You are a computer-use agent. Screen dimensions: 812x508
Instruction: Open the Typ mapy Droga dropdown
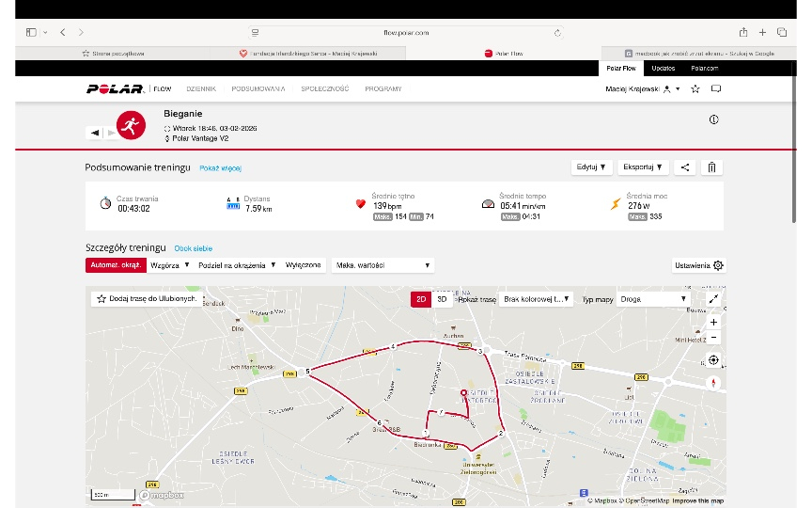click(657, 299)
